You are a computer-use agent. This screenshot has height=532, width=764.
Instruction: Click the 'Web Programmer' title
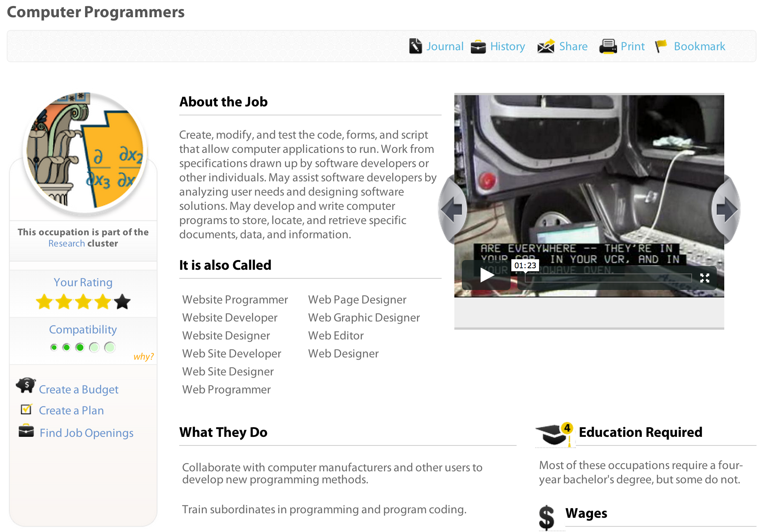pos(226,389)
